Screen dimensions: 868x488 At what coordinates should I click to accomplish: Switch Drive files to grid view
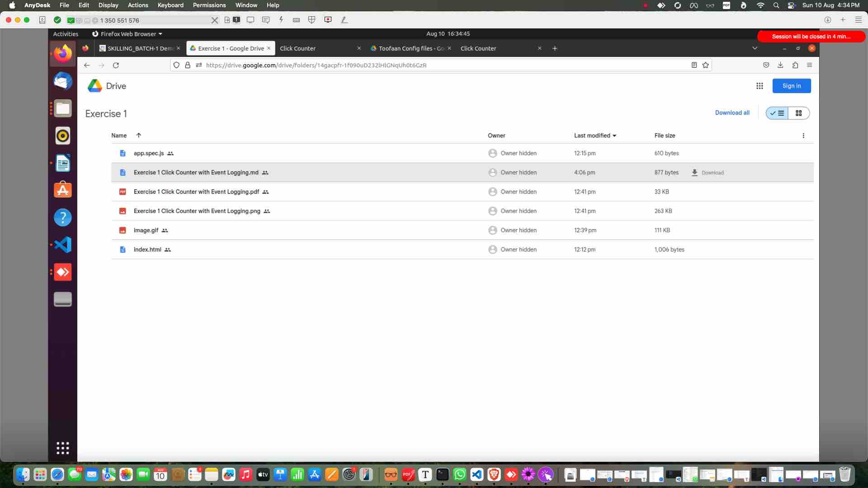click(799, 113)
